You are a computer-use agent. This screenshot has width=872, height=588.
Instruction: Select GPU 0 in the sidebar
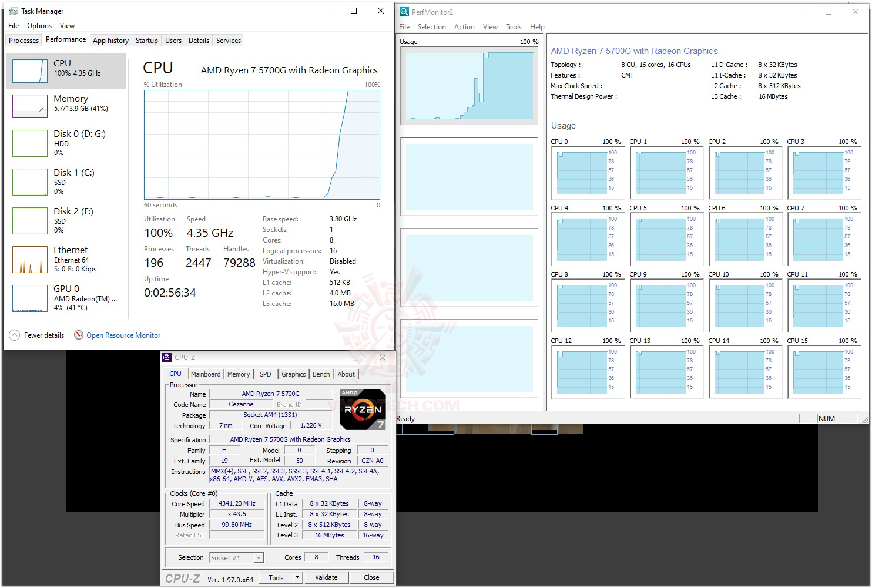(x=66, y=298)
